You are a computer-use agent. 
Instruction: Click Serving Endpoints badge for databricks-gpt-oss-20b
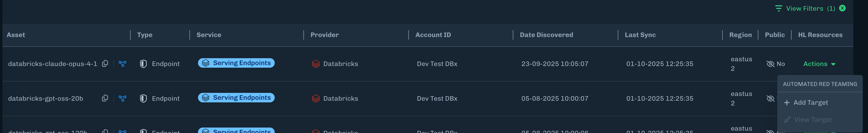[236, 98]
